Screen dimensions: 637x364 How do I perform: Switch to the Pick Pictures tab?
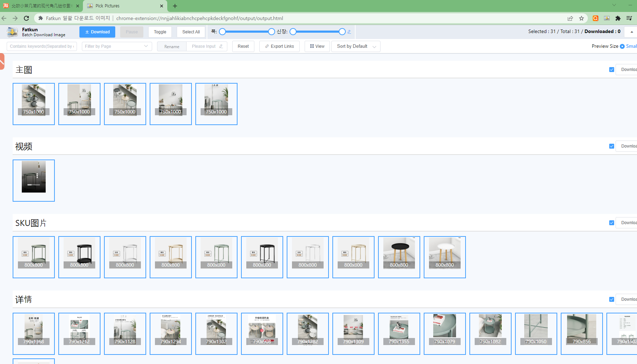125,6
